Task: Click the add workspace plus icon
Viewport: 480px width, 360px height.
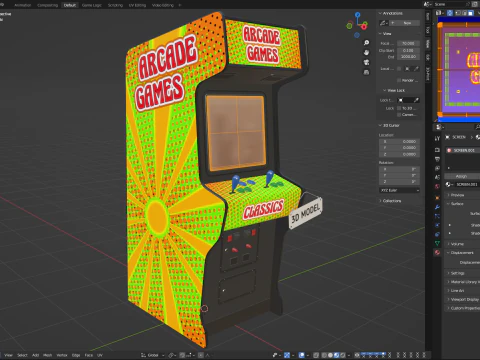Action: coord(180,5)
